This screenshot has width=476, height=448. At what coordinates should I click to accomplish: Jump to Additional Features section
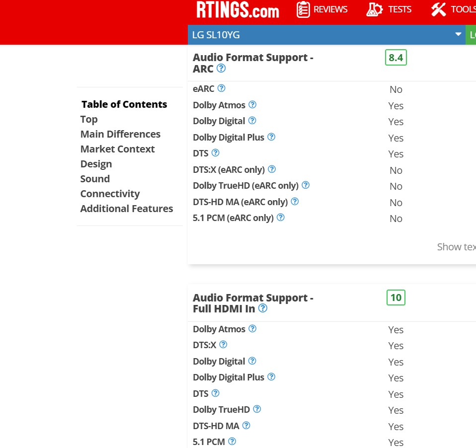[127, 209]
